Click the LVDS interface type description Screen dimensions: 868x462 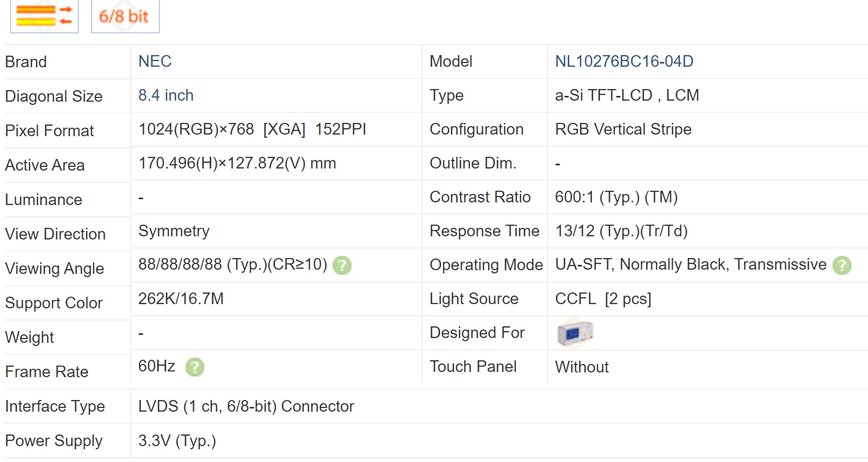point(246,406)
